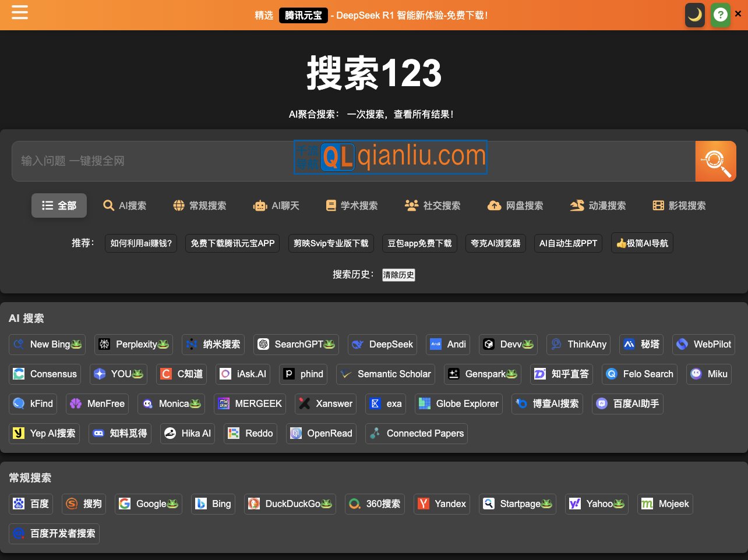
Task: Open Semantic Scholar search
Action: 385,374
